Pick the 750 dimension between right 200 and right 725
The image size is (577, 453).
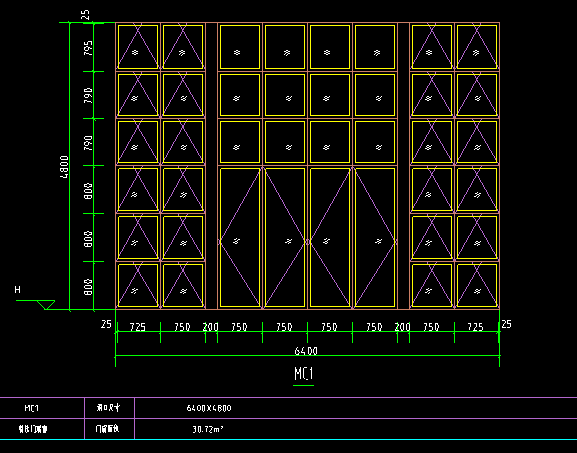[x=431, y=327]
